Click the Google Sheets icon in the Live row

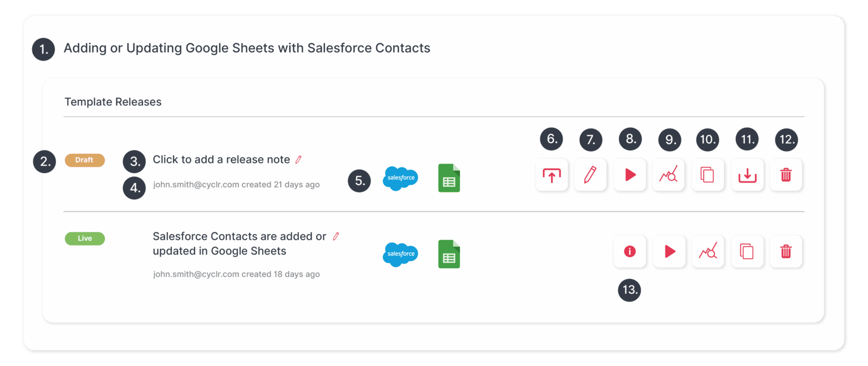[x=449, y=253]
